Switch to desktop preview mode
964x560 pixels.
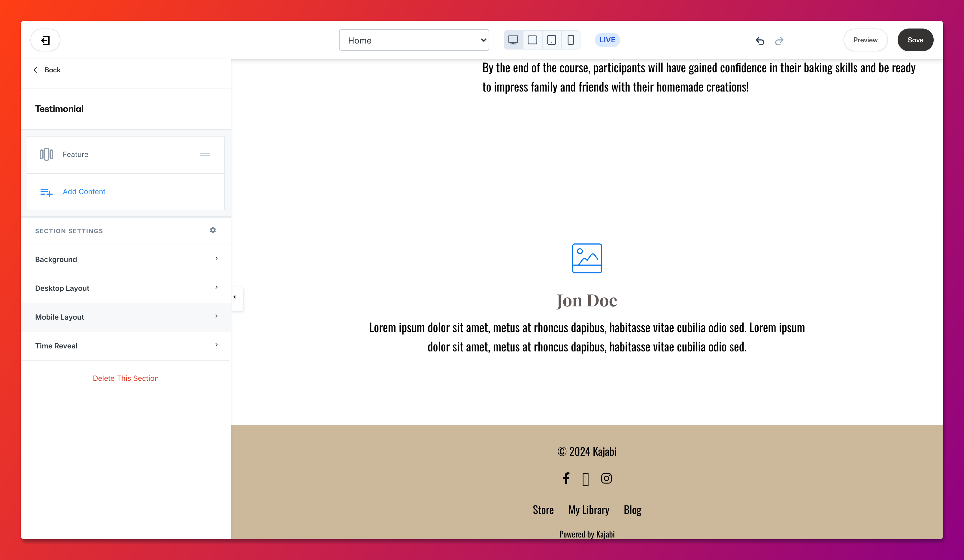click(x=513, y=40)
